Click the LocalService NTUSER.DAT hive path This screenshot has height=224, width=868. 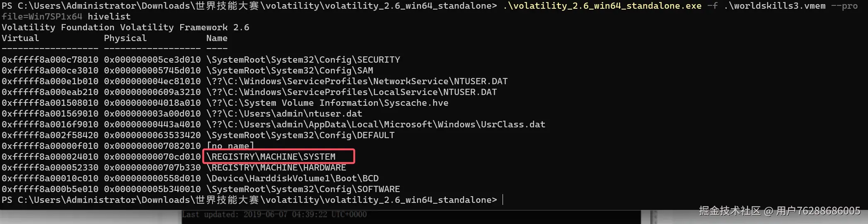click(351, 92)
